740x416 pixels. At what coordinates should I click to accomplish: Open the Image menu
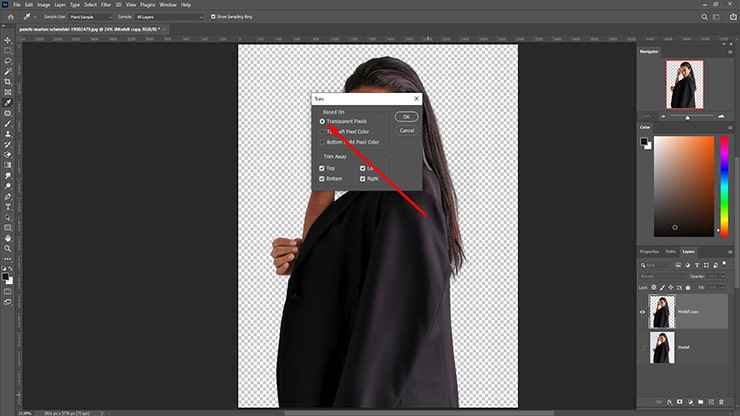43,5
